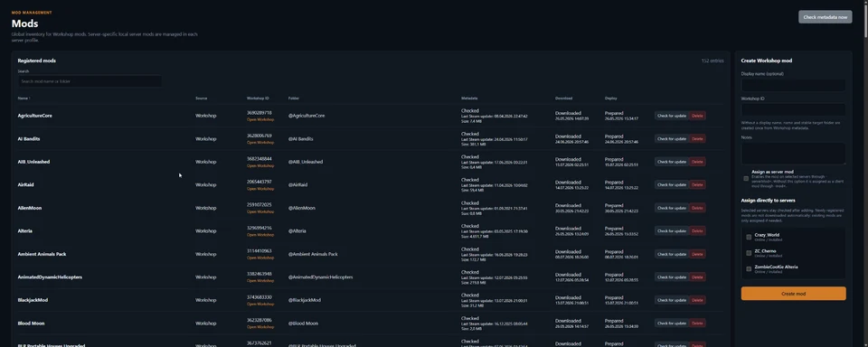This screenshot has width=868, height=347.
Task: Delete the AirRaid mod
Action: click(x=697, y=185)
